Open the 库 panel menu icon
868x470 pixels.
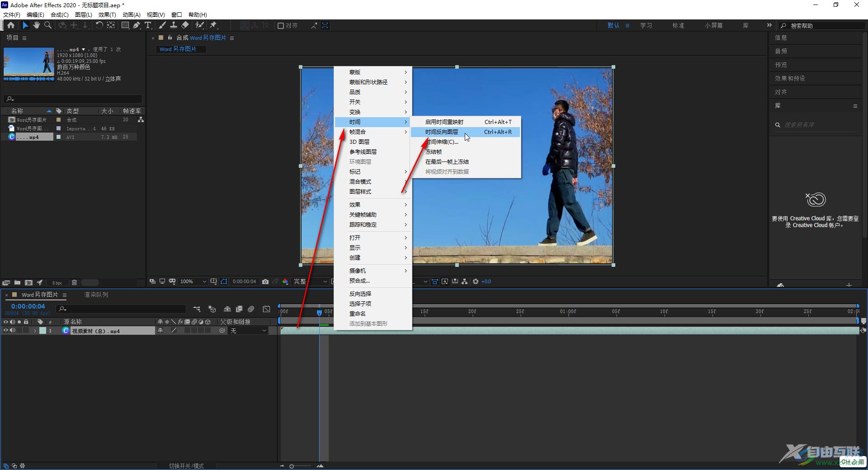point(855,106)
